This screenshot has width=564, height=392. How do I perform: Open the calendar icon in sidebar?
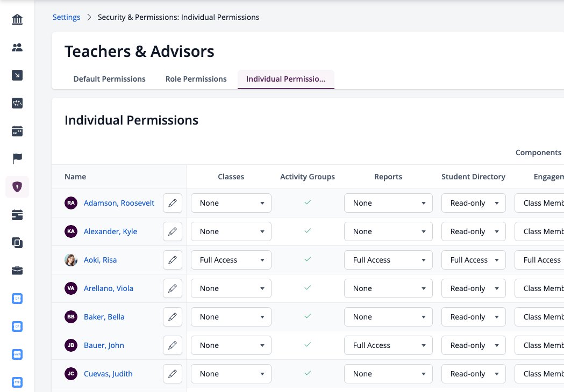pos(17,131)
